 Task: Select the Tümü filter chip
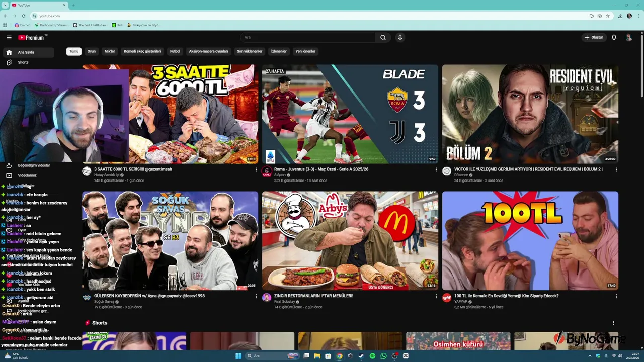74,51
